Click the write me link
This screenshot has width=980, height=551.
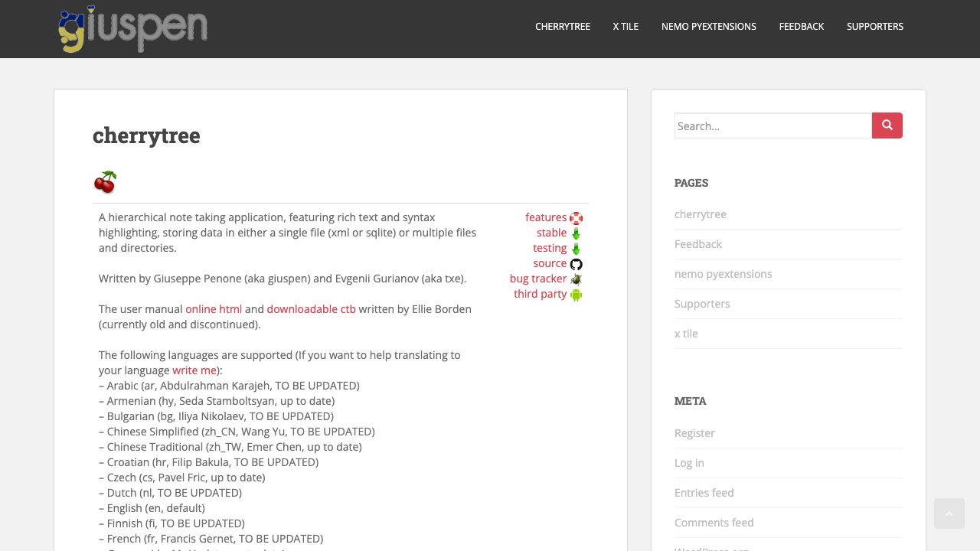(194, 370)
